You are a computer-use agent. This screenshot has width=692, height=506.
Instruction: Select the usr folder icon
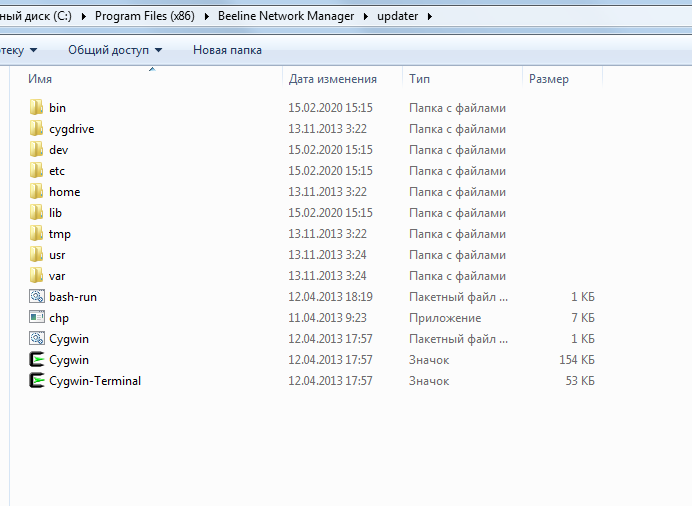(36, 255)
